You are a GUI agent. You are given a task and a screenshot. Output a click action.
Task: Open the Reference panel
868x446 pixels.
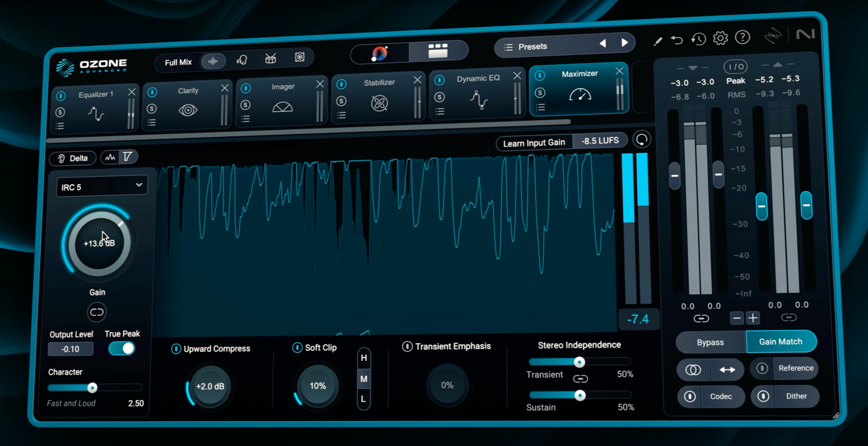(x=796, y=368)
